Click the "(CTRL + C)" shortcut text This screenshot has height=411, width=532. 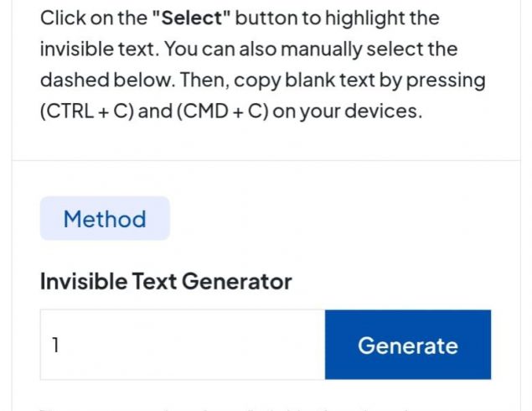click(86, 112)
